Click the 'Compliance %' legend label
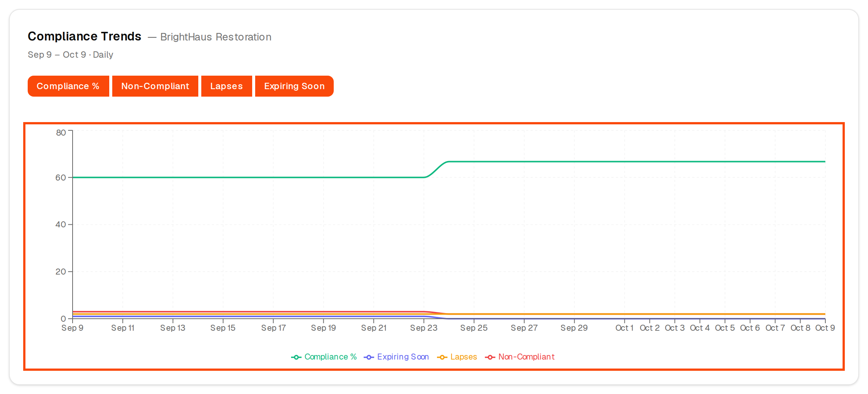The image size is (868, 394). click(331, 357)
